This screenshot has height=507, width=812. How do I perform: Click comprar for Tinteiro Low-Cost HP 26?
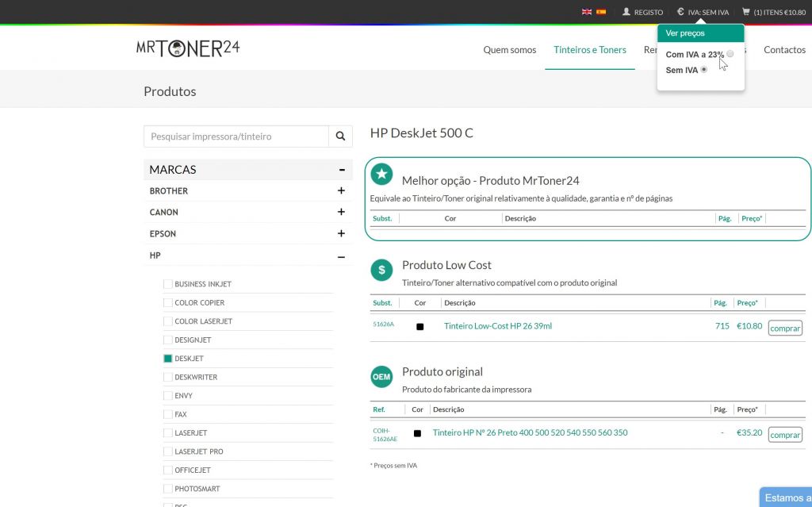[x=785, y=328]
